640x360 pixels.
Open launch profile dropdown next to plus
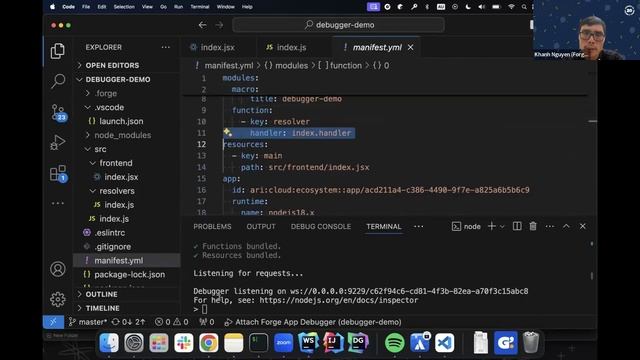[502, 227]
